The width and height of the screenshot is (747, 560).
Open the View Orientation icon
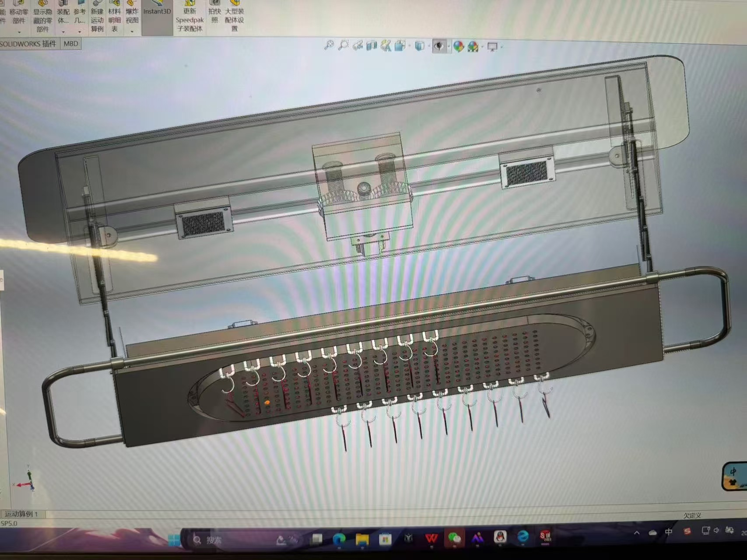(x=400, y=45)
